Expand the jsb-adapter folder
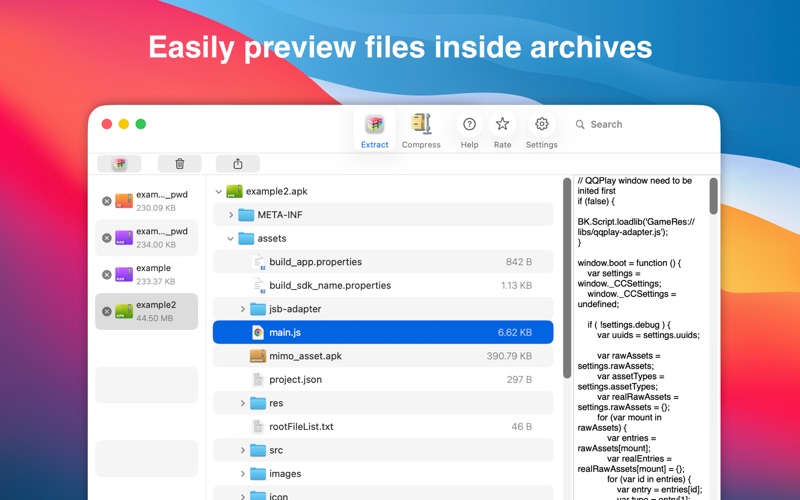Screen dimensions: 800x500 pyautogui.click(x=243, y=309)
